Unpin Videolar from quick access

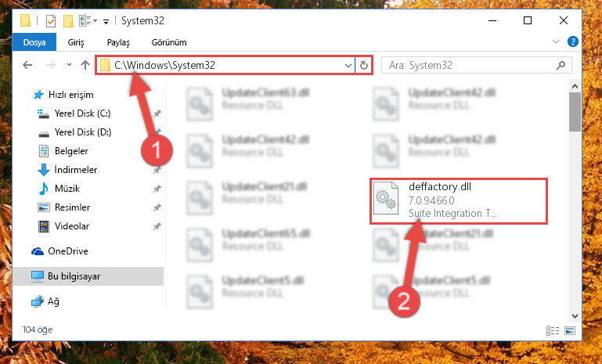157,226
